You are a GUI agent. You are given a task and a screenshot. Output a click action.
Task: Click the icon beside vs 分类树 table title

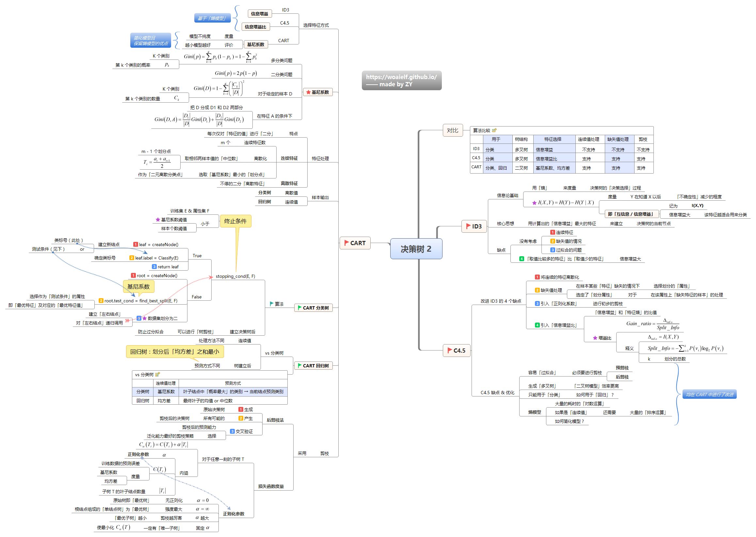click(158, 374)
